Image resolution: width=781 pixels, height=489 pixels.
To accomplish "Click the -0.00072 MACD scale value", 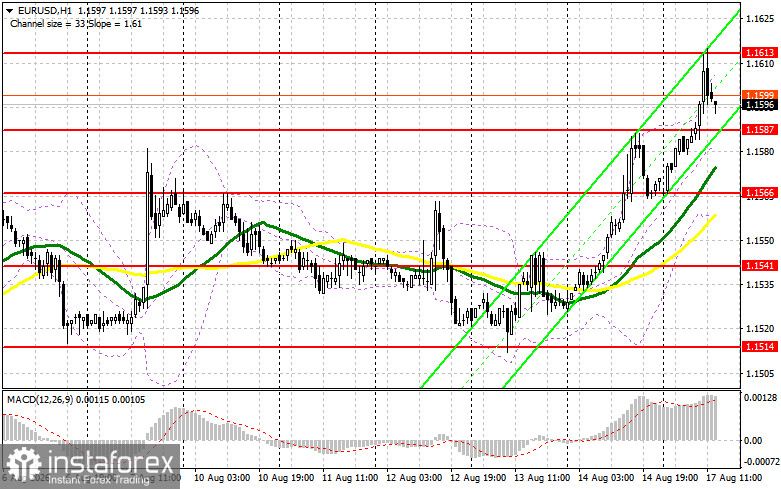I will (761, 462).
